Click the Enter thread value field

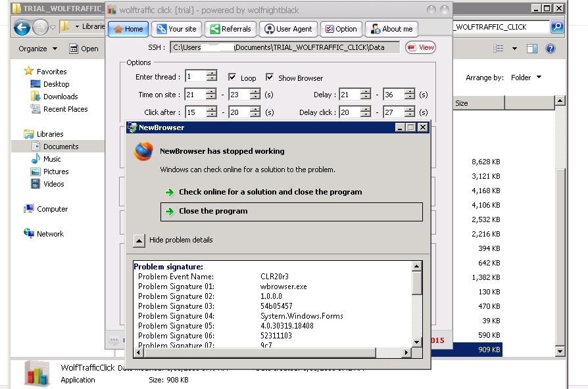(x=195, y=76)
